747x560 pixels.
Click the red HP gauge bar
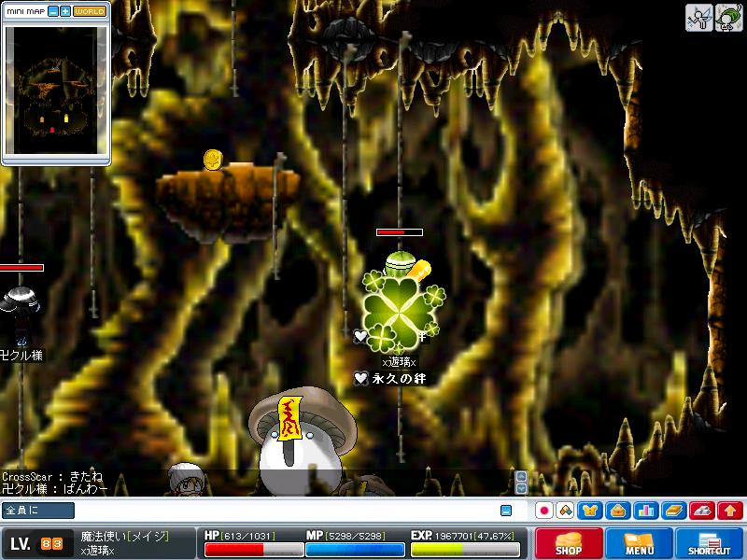(254, 550)
